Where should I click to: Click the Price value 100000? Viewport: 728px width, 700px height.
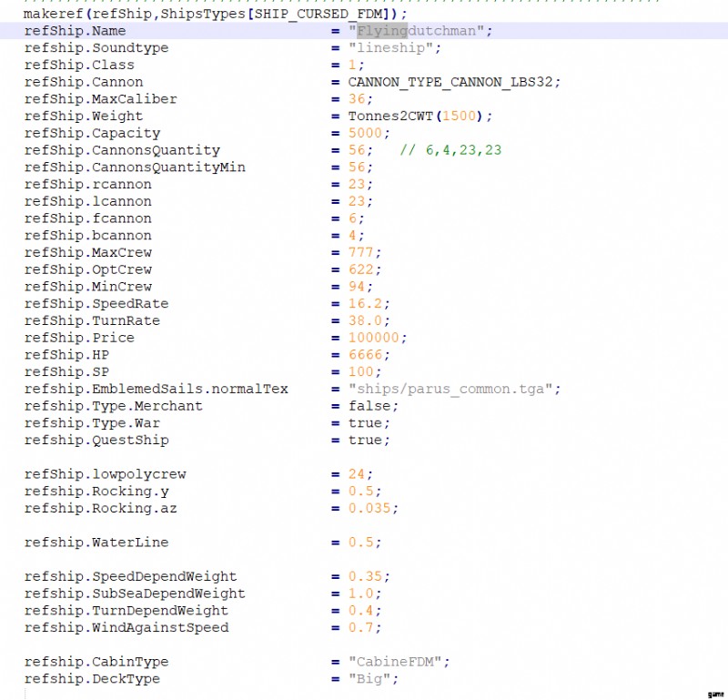tap(374, 338)
